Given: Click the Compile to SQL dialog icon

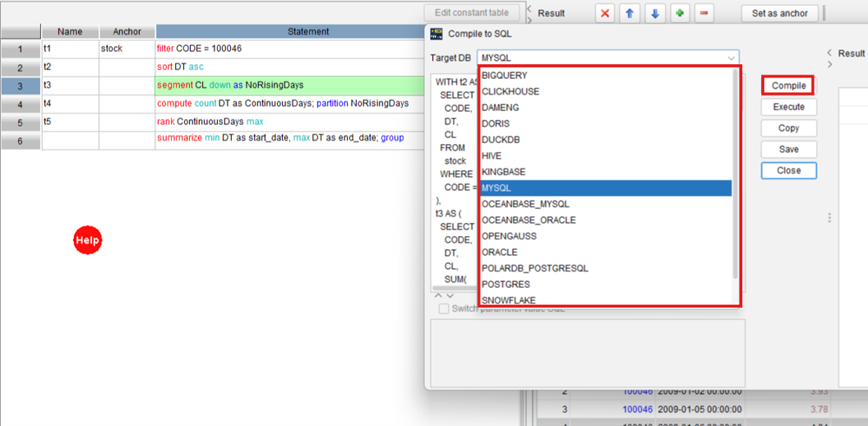Looking at the screenshot, I should tap(436, 34).
